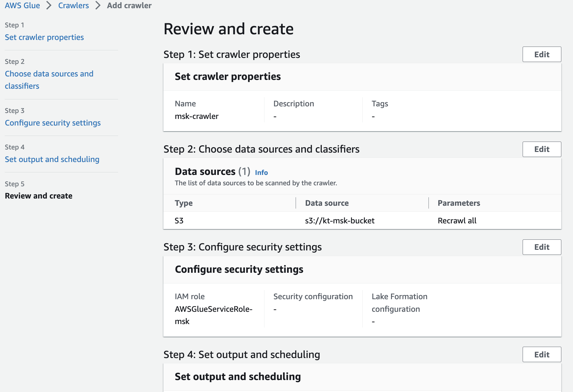573x392 pixels.
Task: Click the data sources description text
Action: (x=256, y=183)
